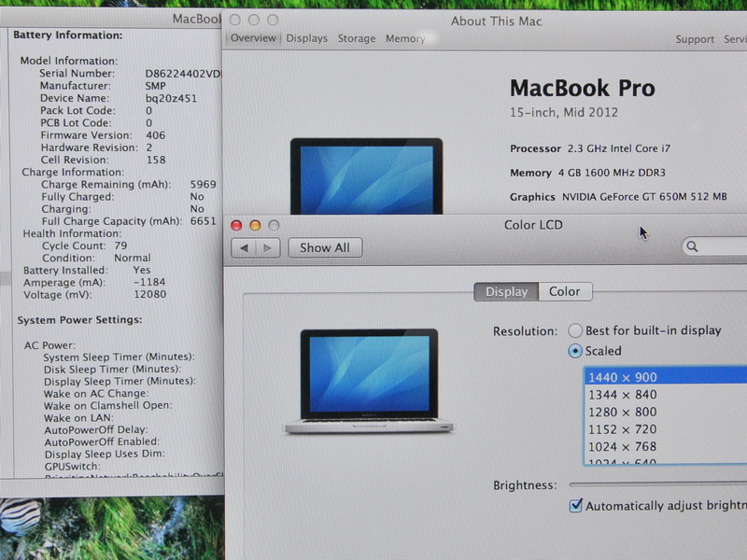Switch to the Display tab in Color LCD
The image size is (747, 560).
click(506, 291)
